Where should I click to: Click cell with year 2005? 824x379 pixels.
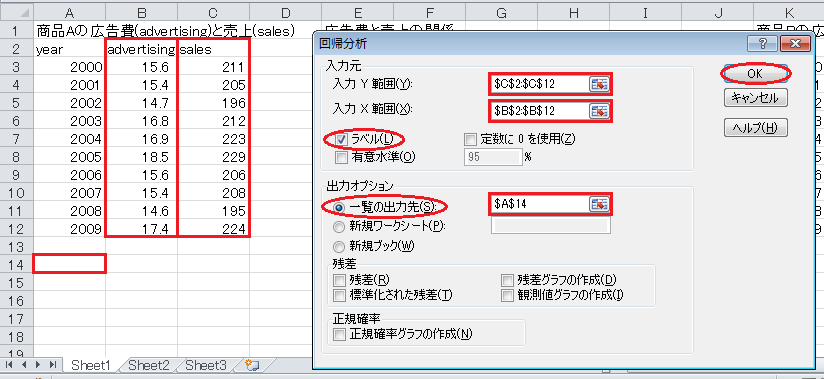[x=69, y=157]
